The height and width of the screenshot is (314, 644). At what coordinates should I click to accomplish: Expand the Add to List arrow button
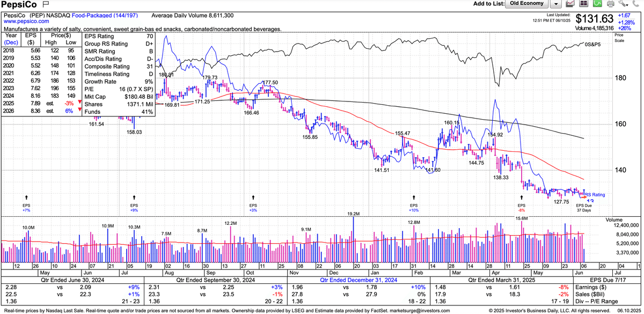556,4
